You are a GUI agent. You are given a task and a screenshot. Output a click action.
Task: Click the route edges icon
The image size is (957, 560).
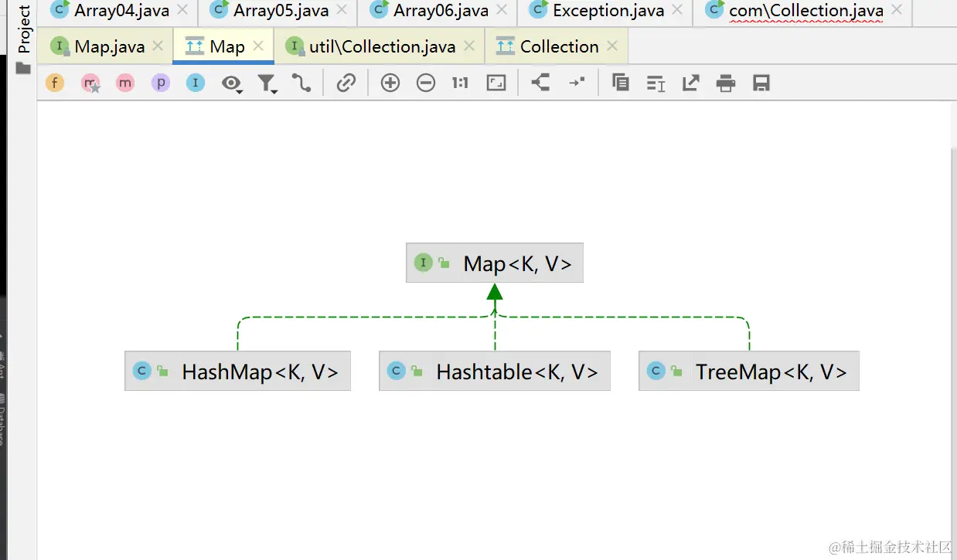(x=577, y=82)
